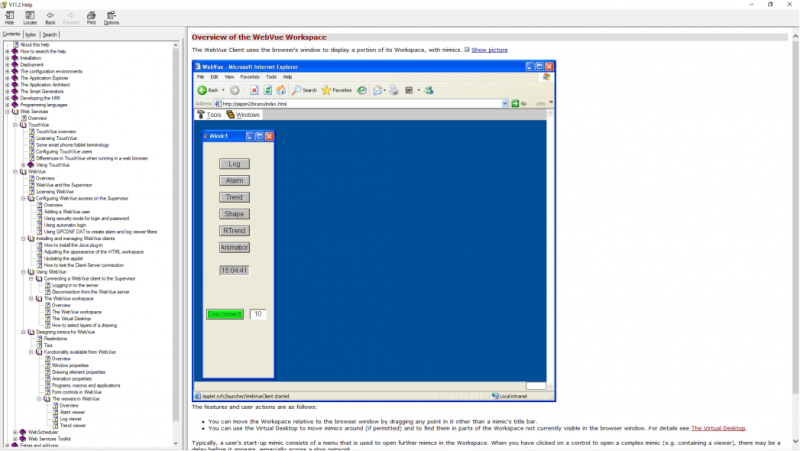Open TouchVue overview topic

point(56,132)
